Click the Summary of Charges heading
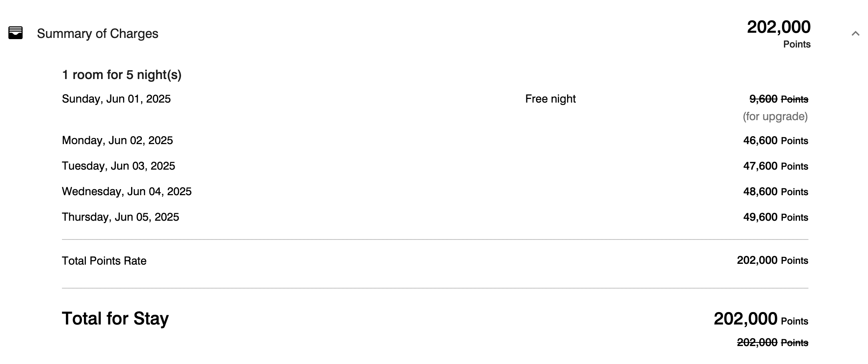 [x=98, y=34]
